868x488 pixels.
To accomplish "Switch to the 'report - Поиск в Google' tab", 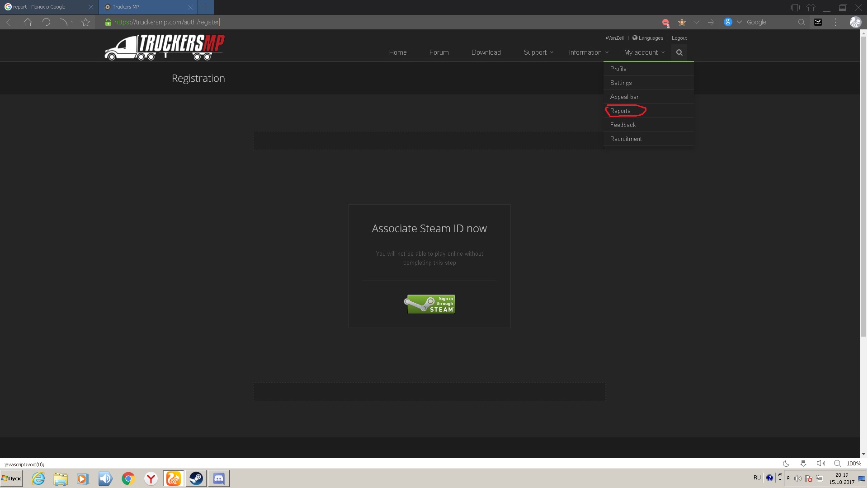I will click(49, 7).
